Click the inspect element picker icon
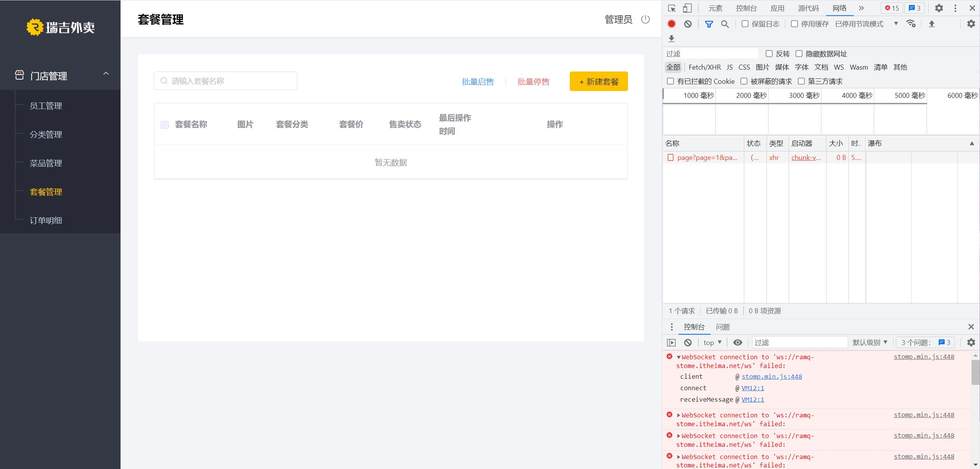Image resolution: width=980 pixels, height=469 pixels. coord(672,8)
